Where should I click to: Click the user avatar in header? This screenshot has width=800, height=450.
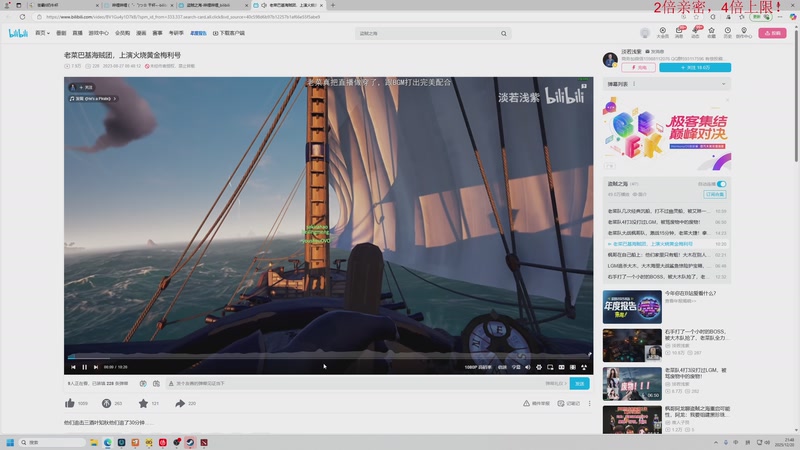645,33
